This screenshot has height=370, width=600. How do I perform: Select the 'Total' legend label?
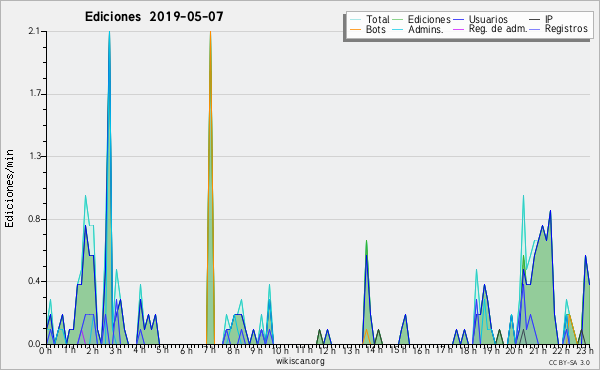[378, 19]
